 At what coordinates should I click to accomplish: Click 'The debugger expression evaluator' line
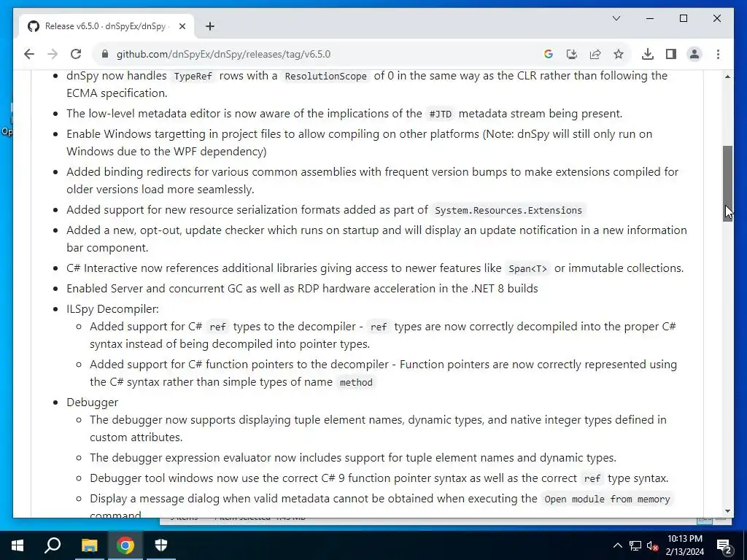click(x=353, y=458)
